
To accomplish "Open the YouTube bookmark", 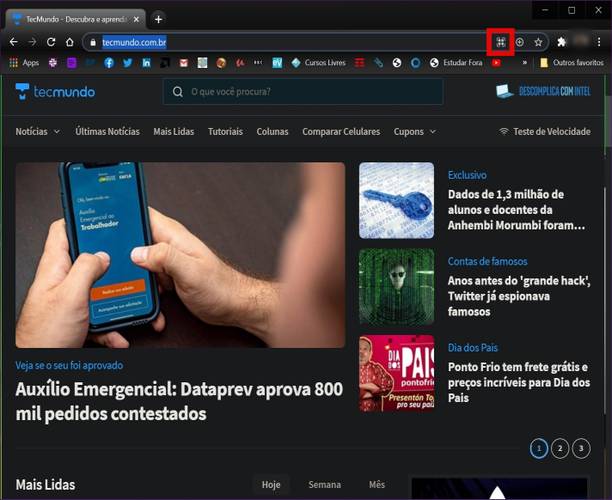I will pyautogui.click(x=496, y=62).
